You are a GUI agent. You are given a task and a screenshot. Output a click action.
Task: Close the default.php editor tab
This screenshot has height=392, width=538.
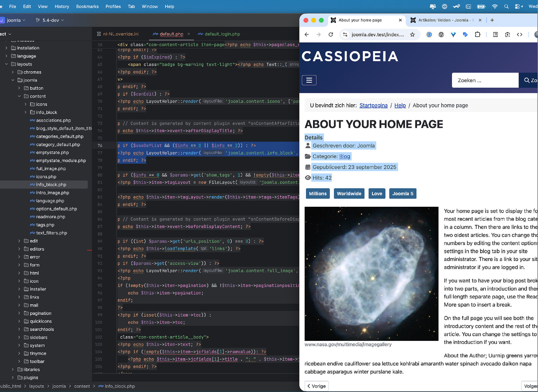click(189, 34)
